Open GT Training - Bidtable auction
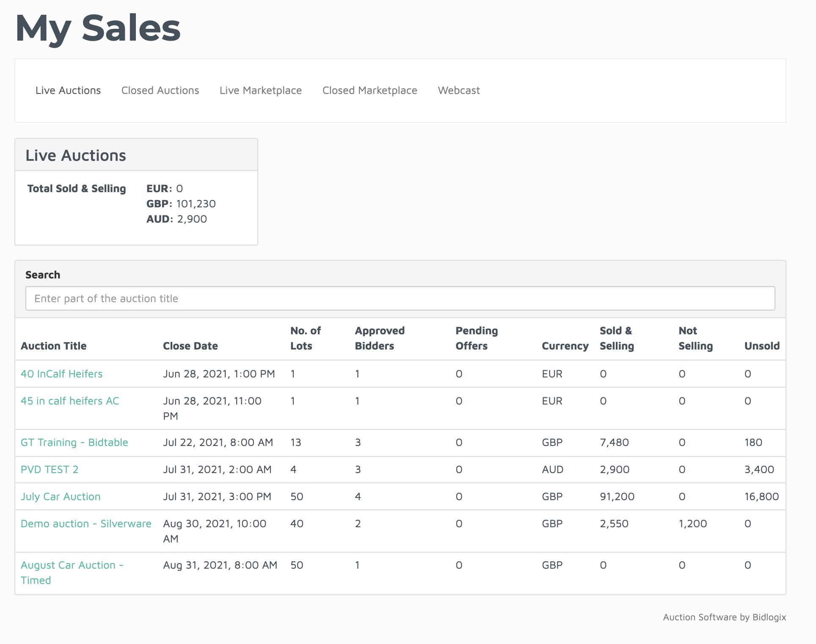This screenshot has height=644, width=816. coord(74,442)
